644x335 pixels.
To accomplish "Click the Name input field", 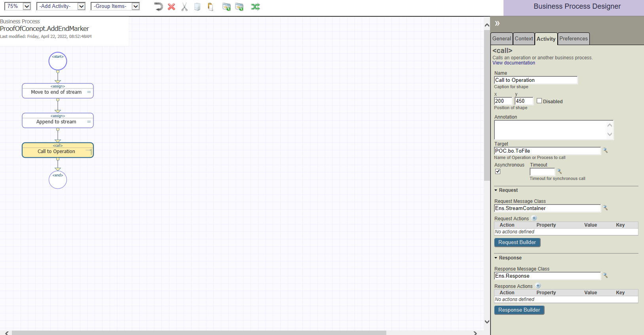I will (x=536, y=80).
